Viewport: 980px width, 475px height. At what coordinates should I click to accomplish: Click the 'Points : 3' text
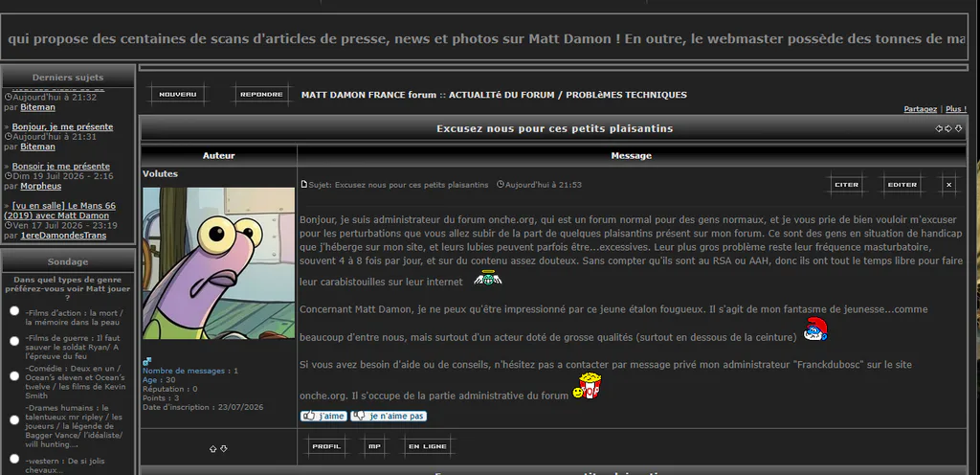(161, 398)
